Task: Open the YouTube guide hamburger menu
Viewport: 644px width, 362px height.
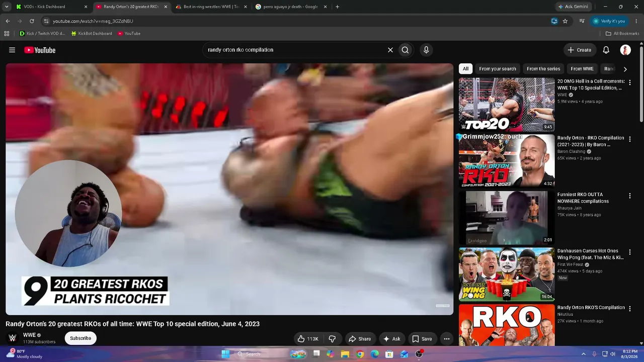Action: [12, 50]
